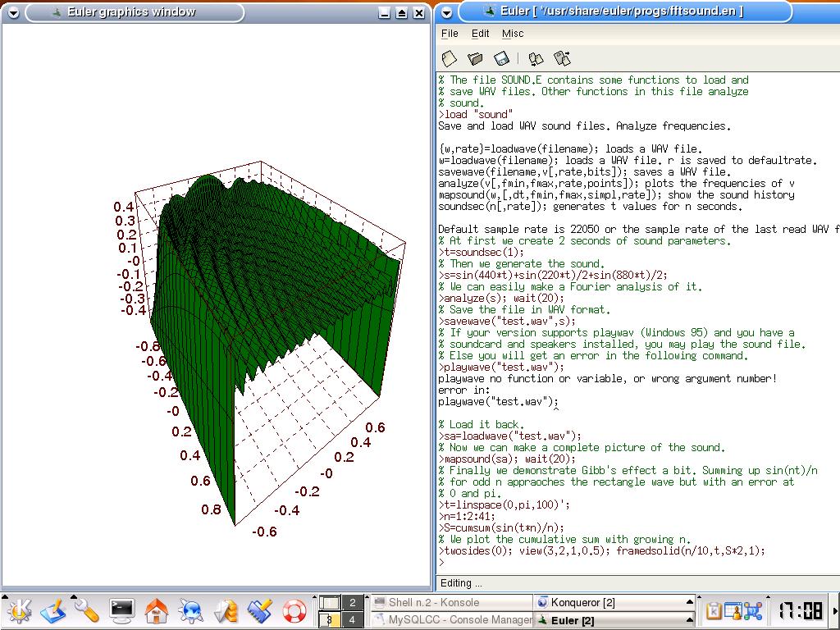The image size is (840, 630).
Task: Click the line >t=soundsec(1);
Action: point(481,252)
